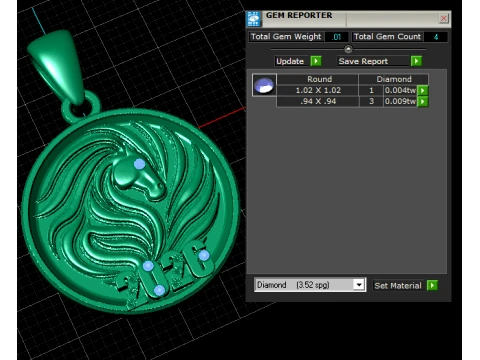Select the round gem thumbnail icon
The image size is (480, 360).
[264, 85]
